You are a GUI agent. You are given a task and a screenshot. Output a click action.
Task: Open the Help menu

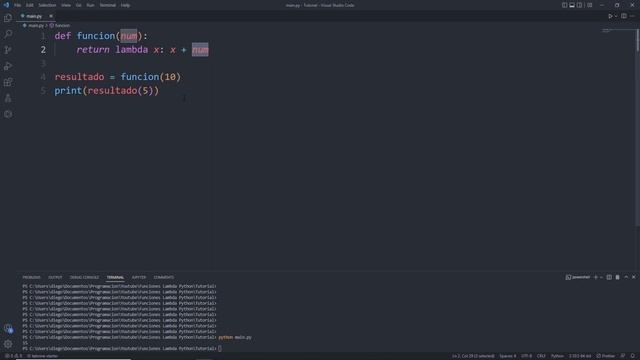125,5
